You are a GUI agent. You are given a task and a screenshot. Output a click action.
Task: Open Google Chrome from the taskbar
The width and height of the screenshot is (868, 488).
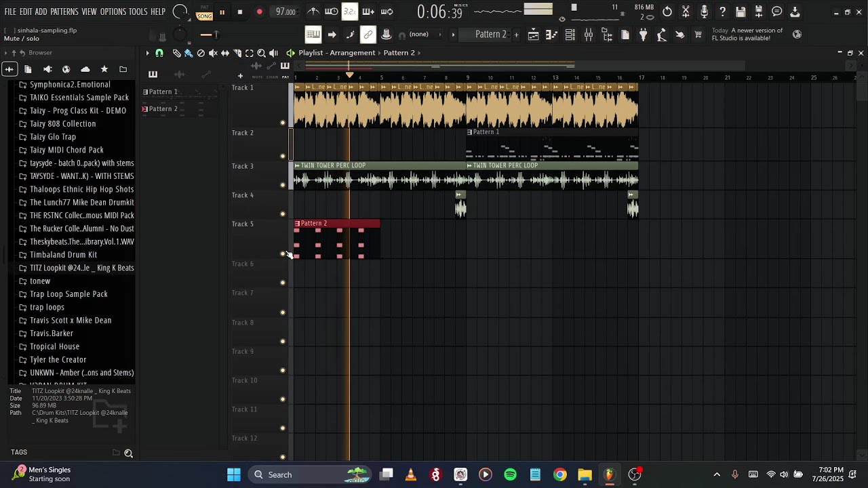click(560, 474)
